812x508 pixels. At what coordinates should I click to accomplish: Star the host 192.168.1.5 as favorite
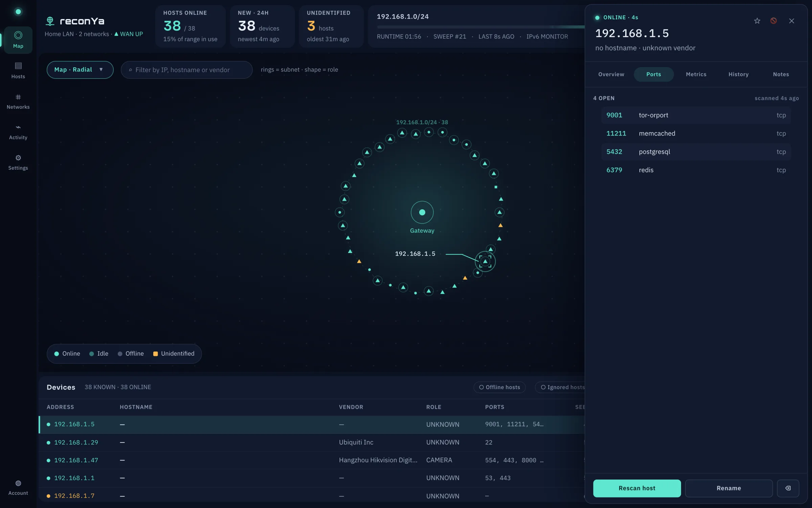click(x=757, y=21)
